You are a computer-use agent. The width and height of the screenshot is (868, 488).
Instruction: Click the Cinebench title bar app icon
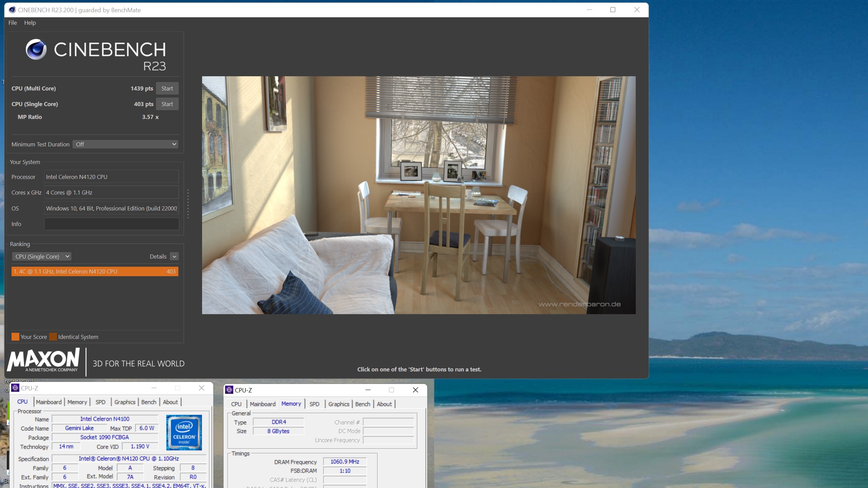[12, 10]
